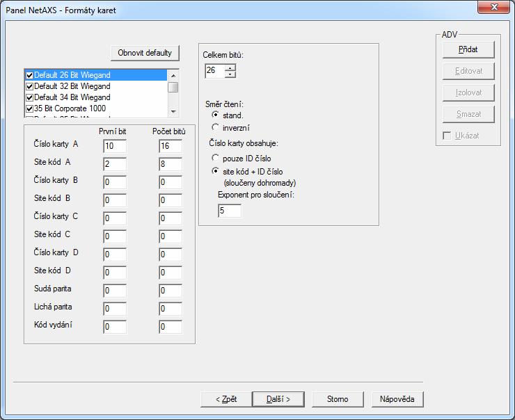Click Lichá parita První bit field

(x=115, y=309)
